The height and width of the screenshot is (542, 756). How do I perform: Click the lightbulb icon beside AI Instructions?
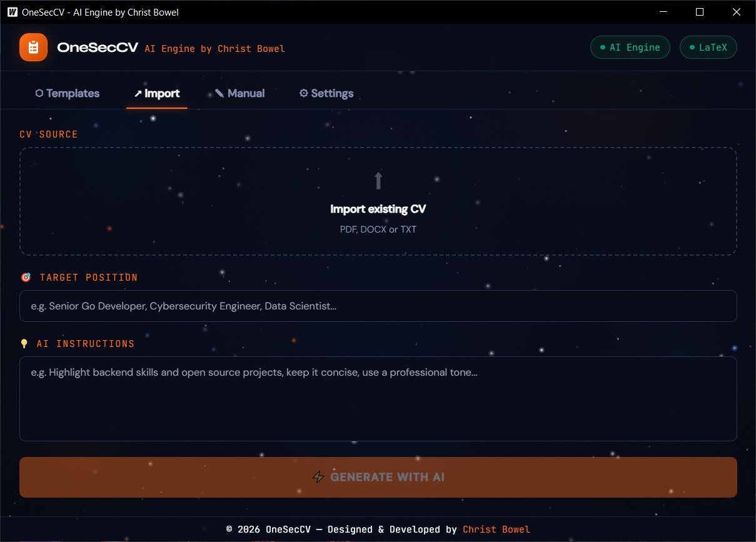pos(24,343)
